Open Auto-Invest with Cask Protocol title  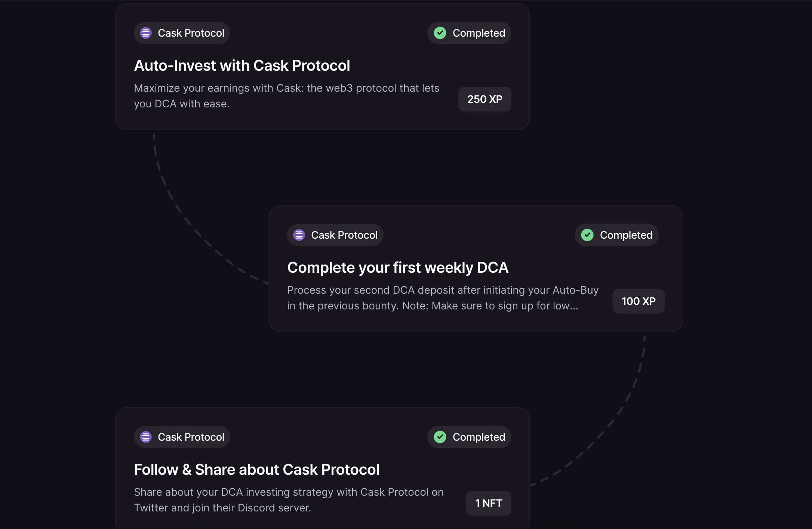pos(242,65)
